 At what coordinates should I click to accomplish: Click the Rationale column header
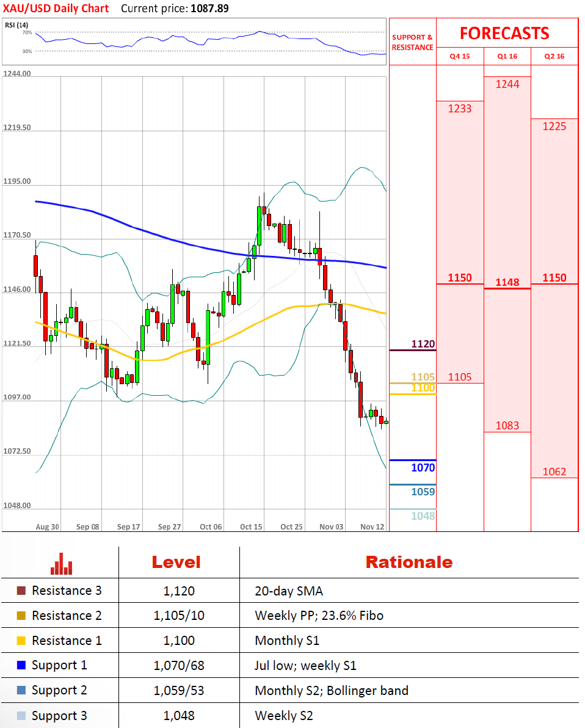[409, 562]
